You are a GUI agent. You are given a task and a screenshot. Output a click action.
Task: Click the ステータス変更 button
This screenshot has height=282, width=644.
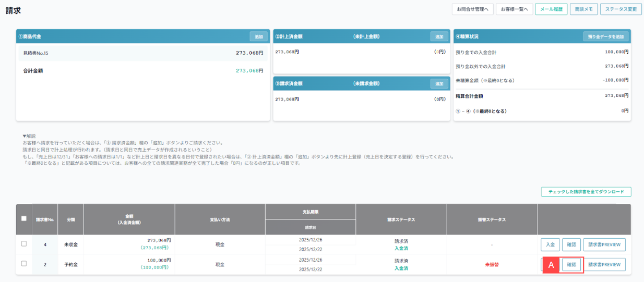tap(621, 9)
